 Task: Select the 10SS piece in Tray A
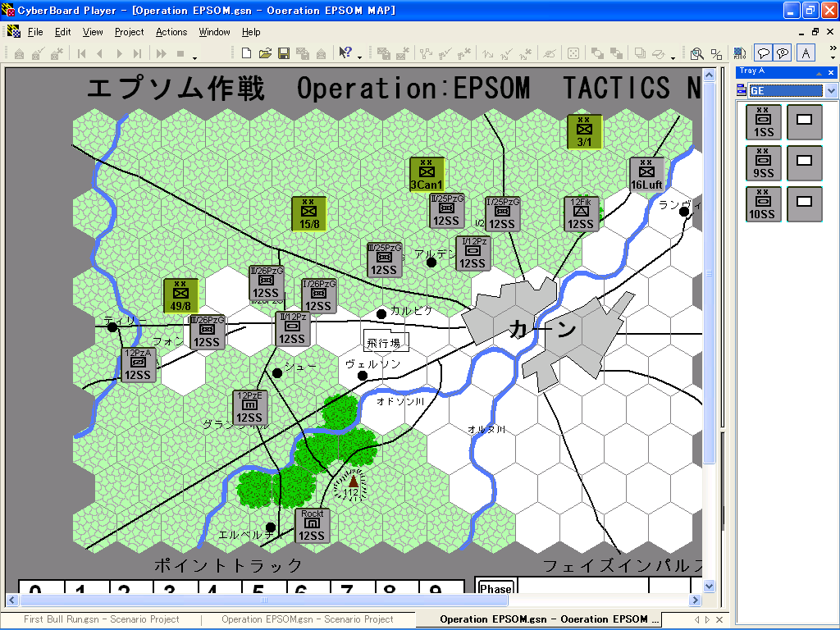coord(764,204)
